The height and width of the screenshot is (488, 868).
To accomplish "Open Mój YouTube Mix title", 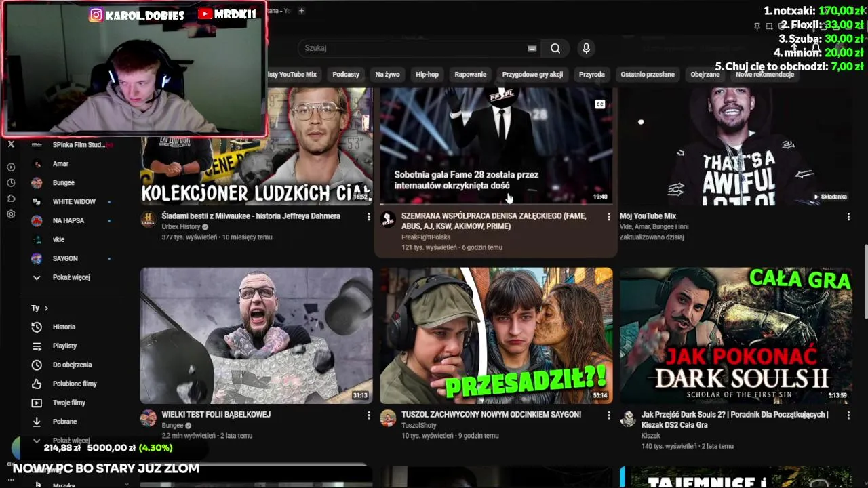I will 648,216.
